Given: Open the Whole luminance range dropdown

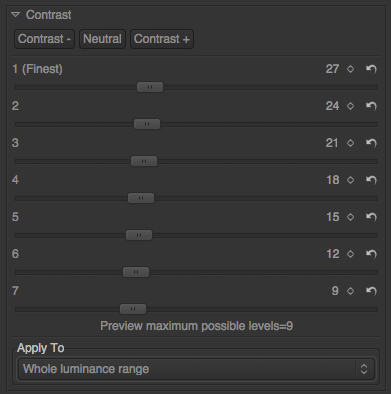Looking at the screenshot, I should [197, 369].
